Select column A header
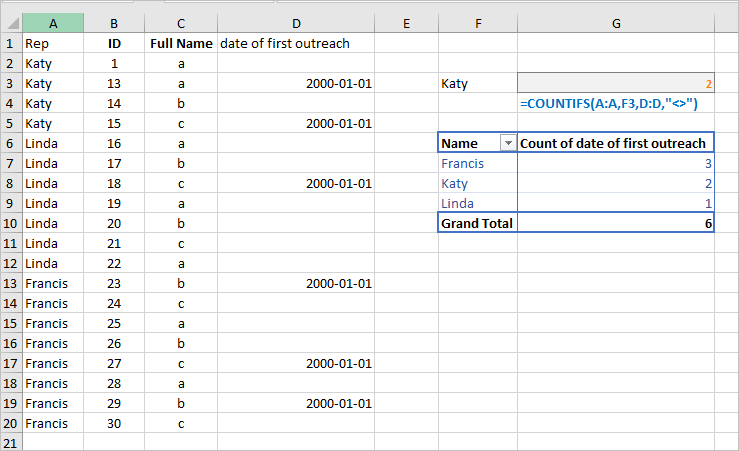Screen dimensions: 739x451 click(53, 23)
